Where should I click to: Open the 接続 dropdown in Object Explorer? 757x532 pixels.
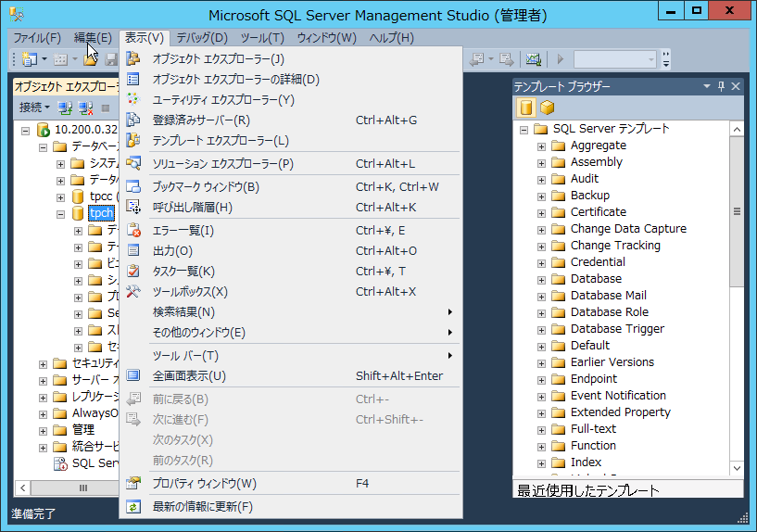[34, 108]
